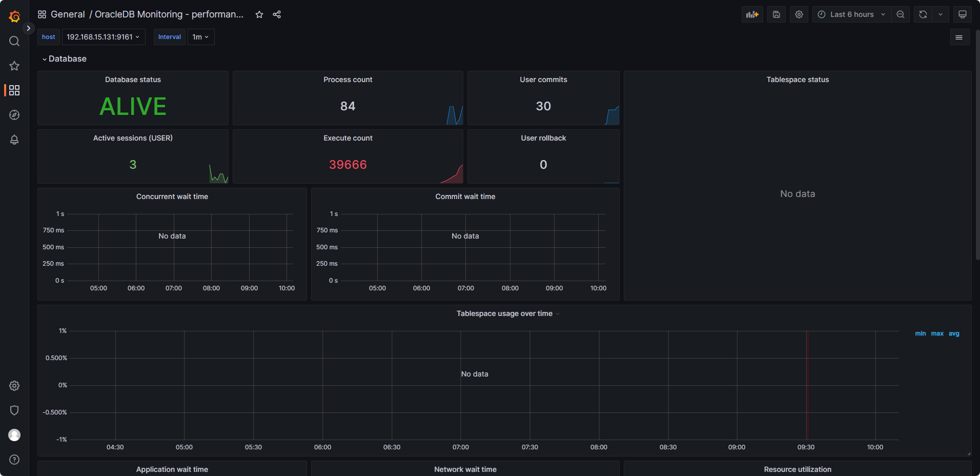Click the Process count value 84
The height and width of the screenshot is (476, 980).
[348, 106]
